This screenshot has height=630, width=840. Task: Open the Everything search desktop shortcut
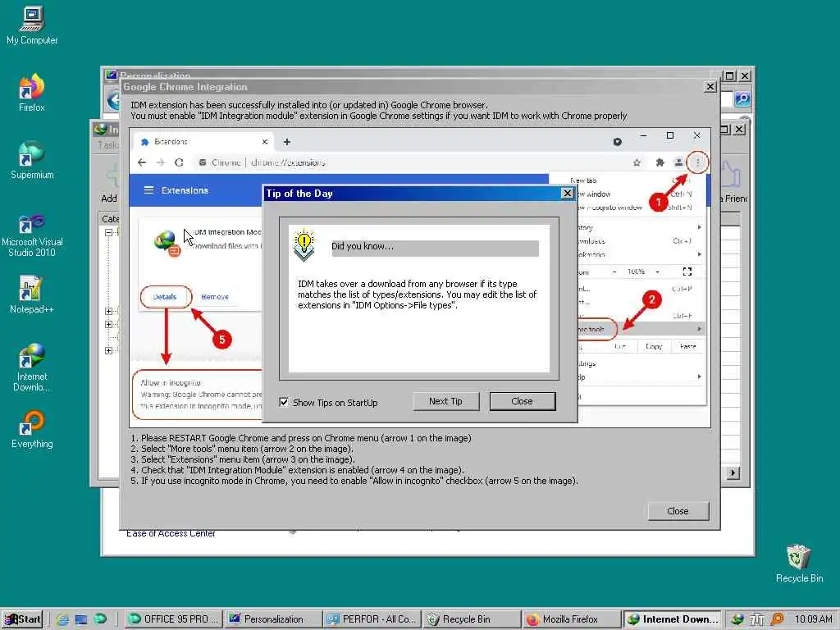pos(32,428)
